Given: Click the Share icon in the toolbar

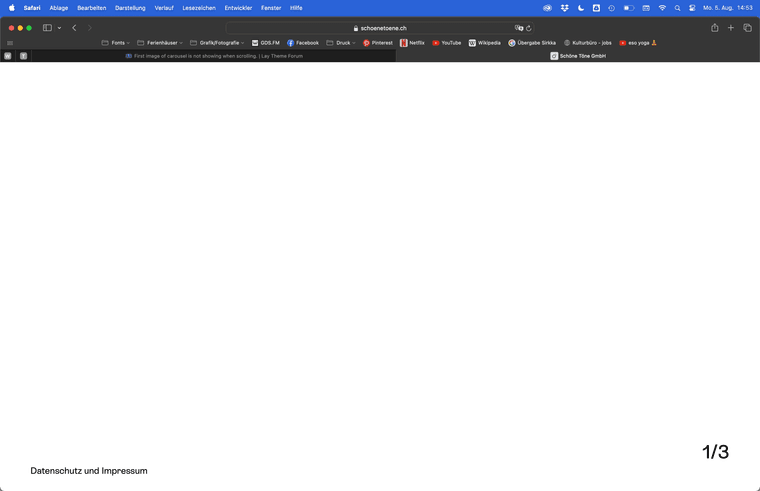Looking at the screenshot, I should 715,28.
